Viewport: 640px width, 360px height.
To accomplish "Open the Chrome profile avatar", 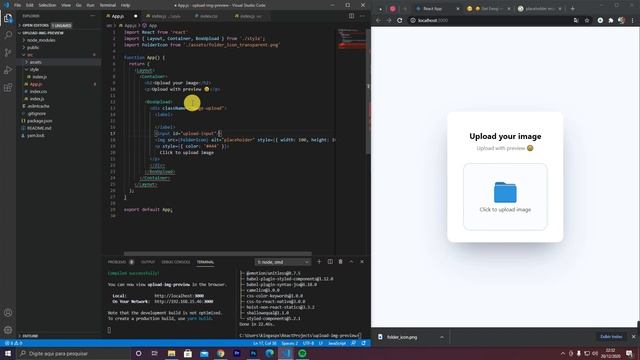I will point(621,20).
